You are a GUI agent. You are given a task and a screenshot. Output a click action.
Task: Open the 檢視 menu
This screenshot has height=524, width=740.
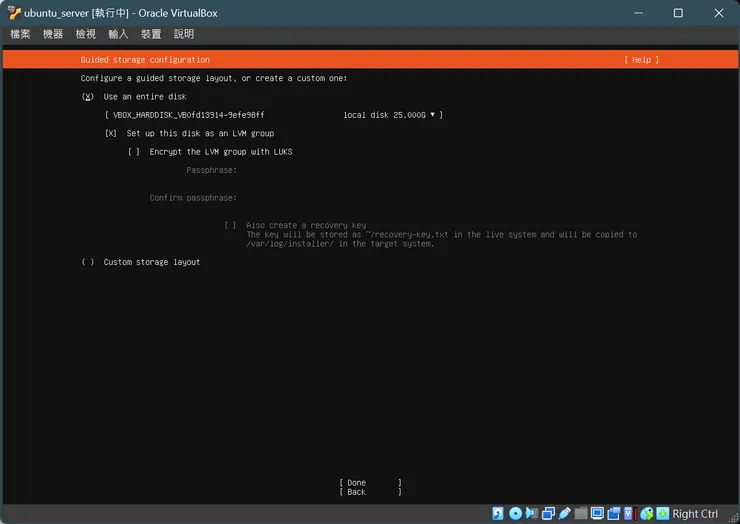[x=85, y=34]
